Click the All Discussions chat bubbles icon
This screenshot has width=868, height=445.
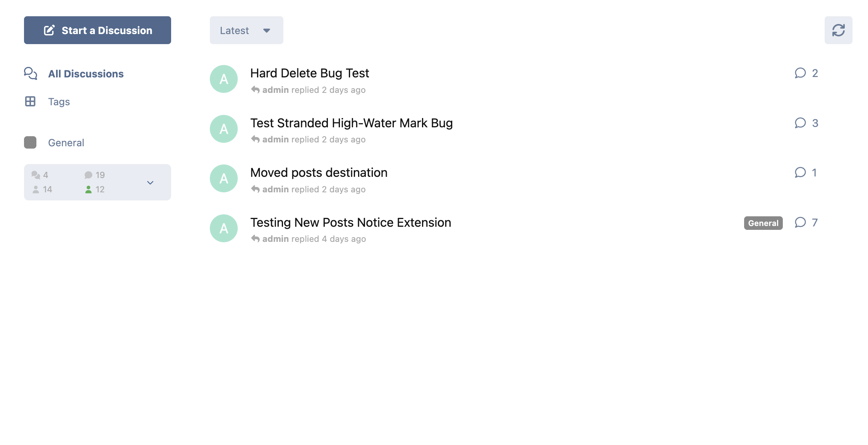tap(31, 74)
